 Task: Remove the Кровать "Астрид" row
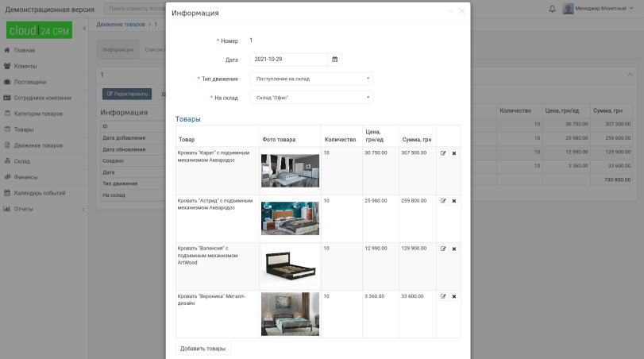pos(454,201)
